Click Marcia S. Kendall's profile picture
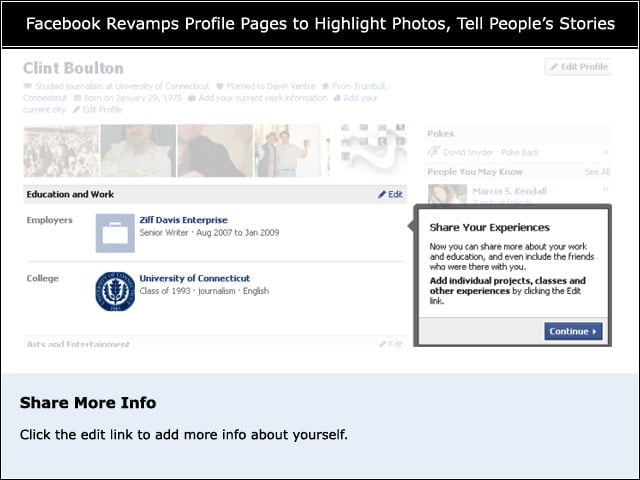This screenshot has height=480, width=640. point(447,194)
